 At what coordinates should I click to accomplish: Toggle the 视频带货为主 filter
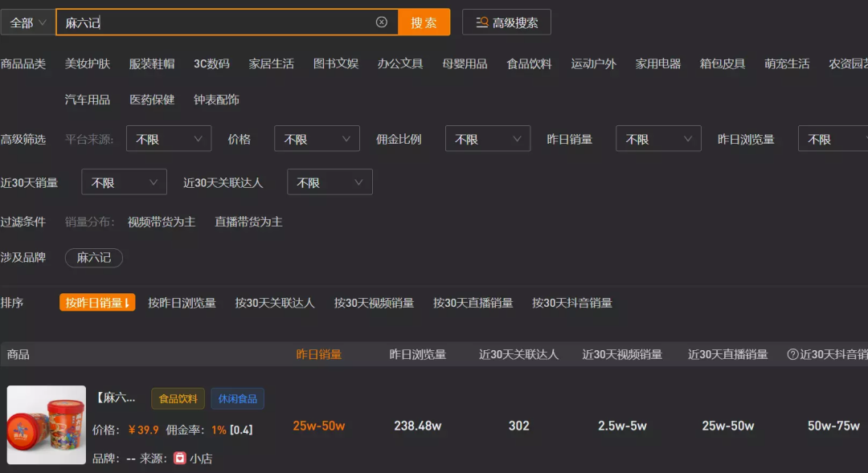[162, 222]
